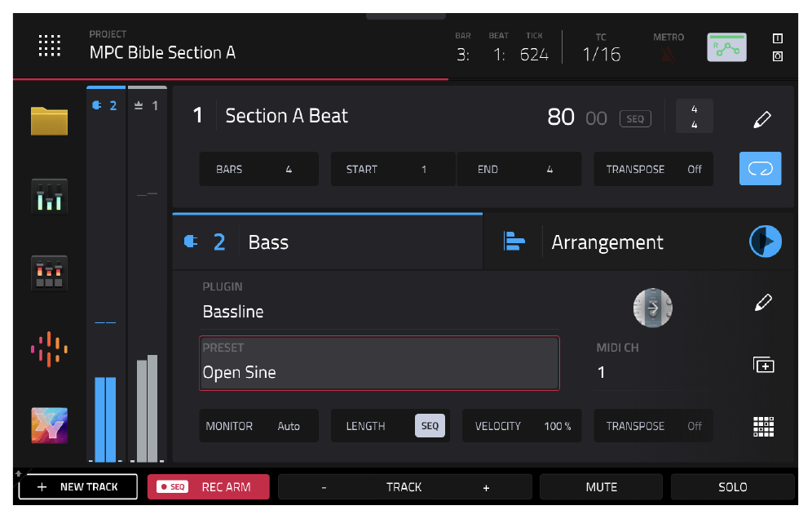Click the project name MPC Bible Section A

point(162,52)
